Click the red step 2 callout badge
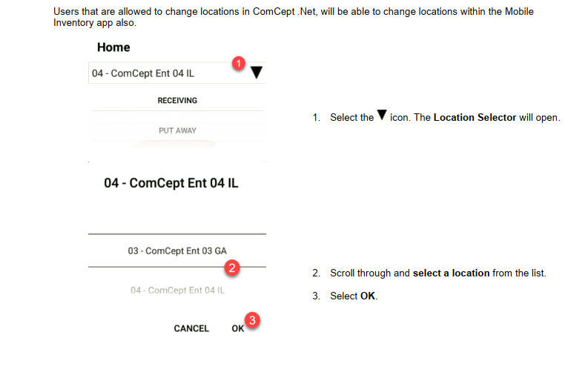This screenshot has width=588, height=372. tap(231, 268)
